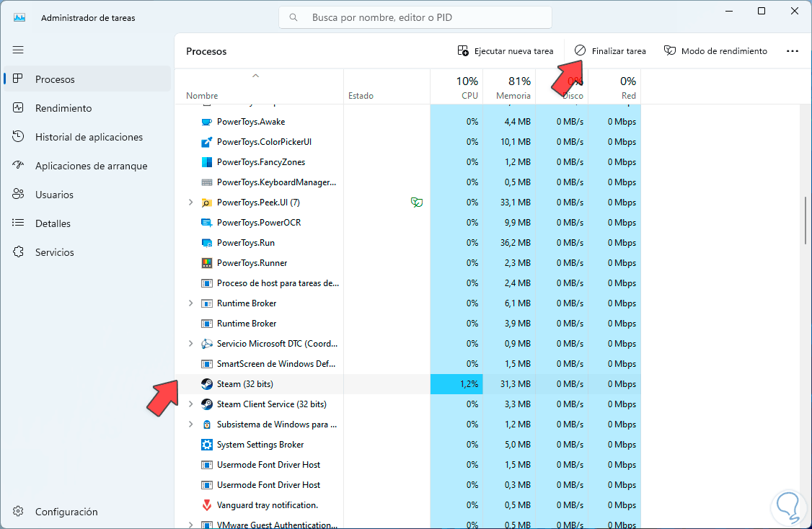This screenshot has width=812, height=529.
Task: Click Ejecutar nueva tarea button
Action: click(x=506, y=50)
